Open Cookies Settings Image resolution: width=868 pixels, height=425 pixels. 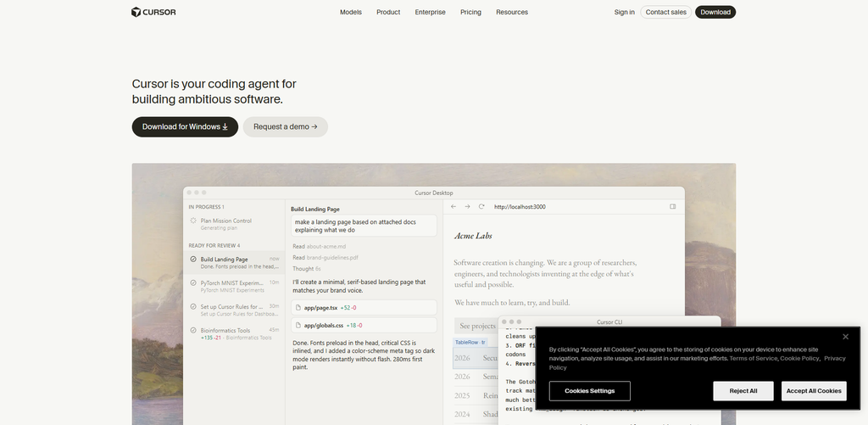click(590, 391)
